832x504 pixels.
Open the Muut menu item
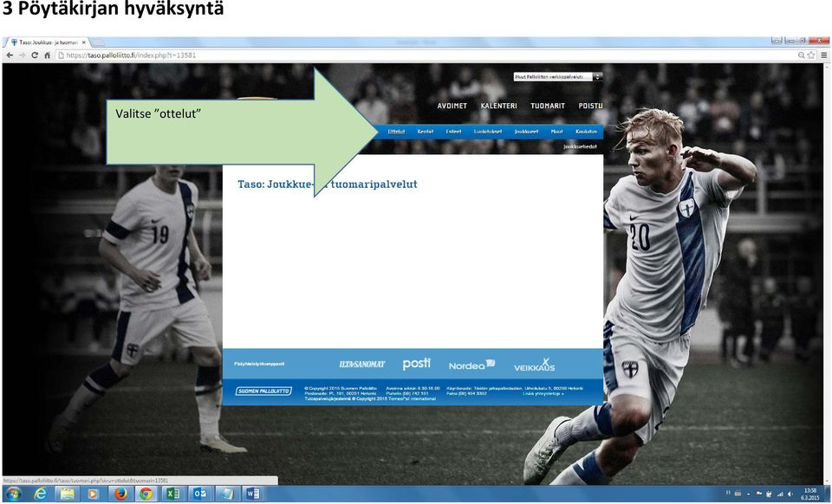pos(556,132)
